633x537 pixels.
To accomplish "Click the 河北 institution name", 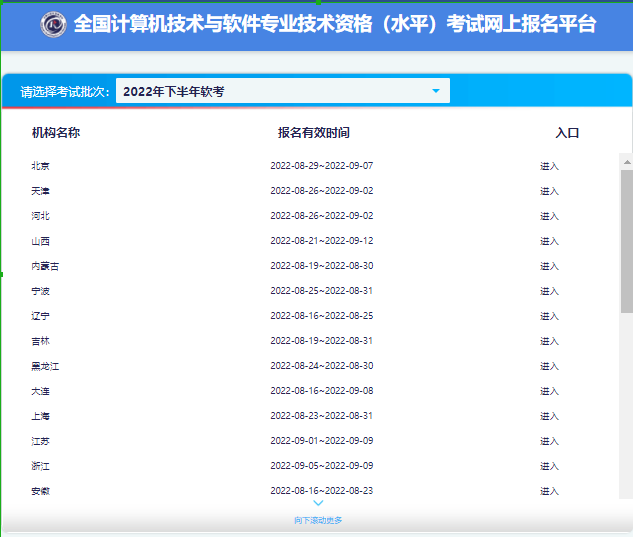I will click(40, 216).
